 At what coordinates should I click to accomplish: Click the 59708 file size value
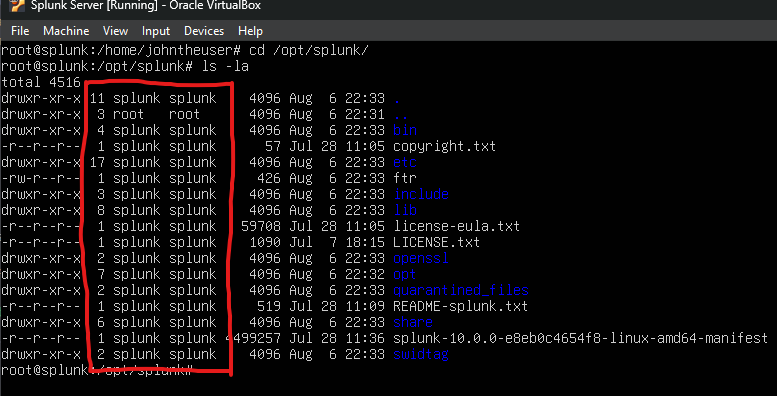(x=260, y=226)
